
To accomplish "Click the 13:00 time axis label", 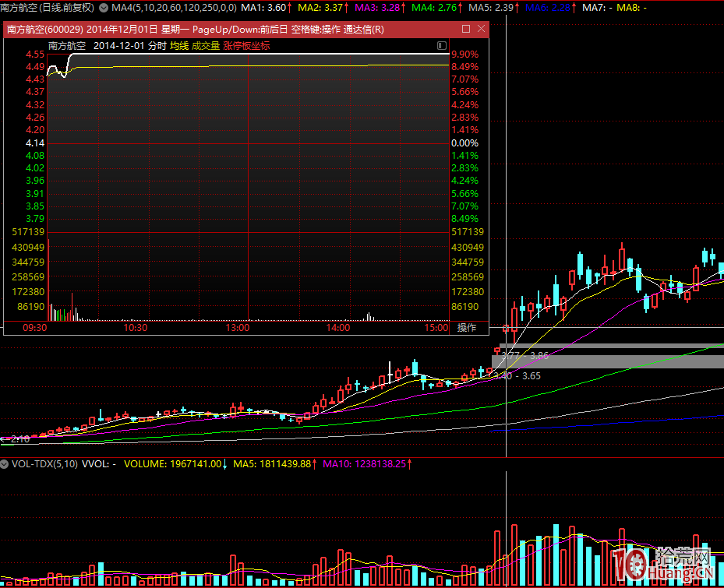I will pos(238,328).
